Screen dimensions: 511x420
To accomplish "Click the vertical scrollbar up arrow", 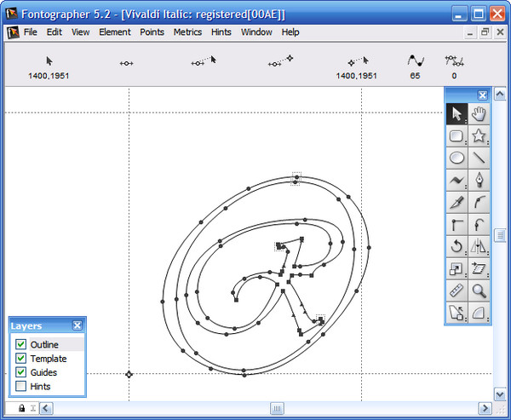I will pos(501,94).
